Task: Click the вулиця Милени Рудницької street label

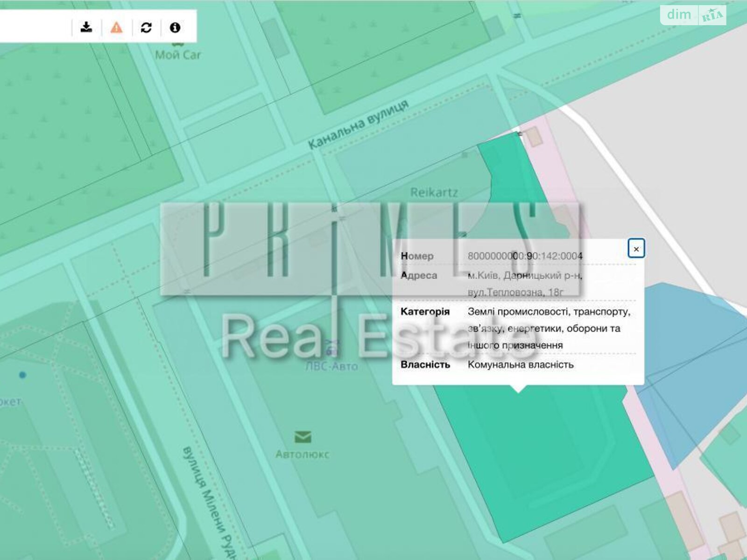Action: click(x=209, y=503)
